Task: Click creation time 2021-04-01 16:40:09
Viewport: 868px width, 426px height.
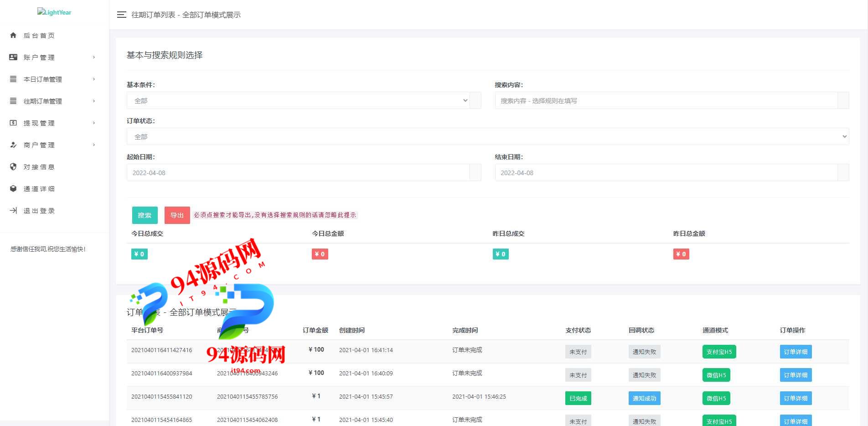Action: coord(366,373)
